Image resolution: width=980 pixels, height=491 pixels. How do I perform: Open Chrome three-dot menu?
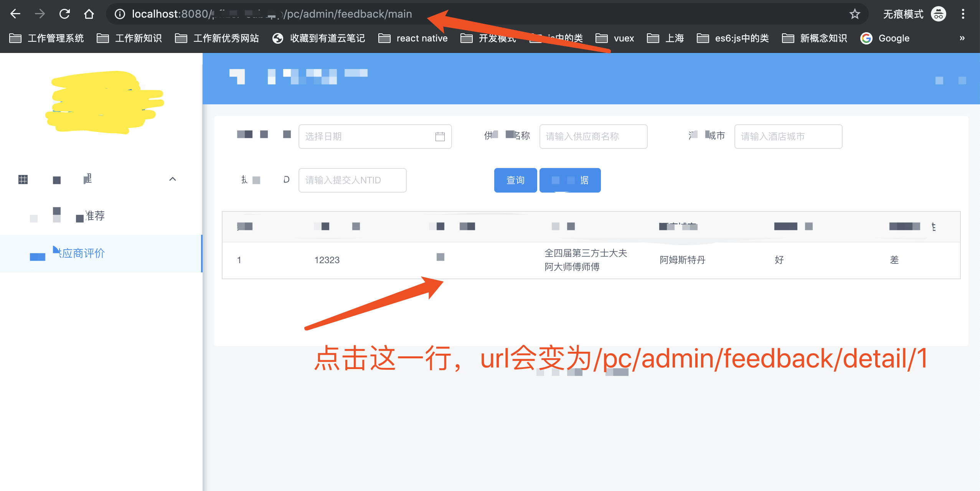coord(963,14)
